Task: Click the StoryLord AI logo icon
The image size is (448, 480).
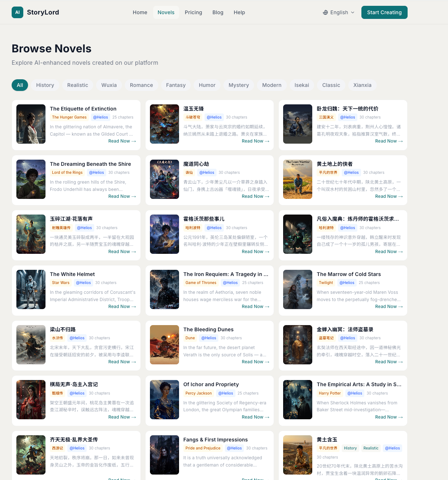Action: 17,12
